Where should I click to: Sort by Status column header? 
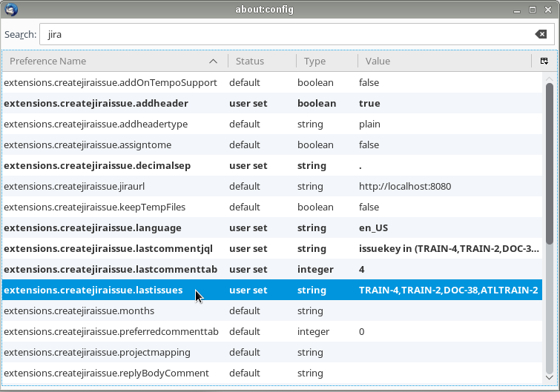(x=260, y=61)
